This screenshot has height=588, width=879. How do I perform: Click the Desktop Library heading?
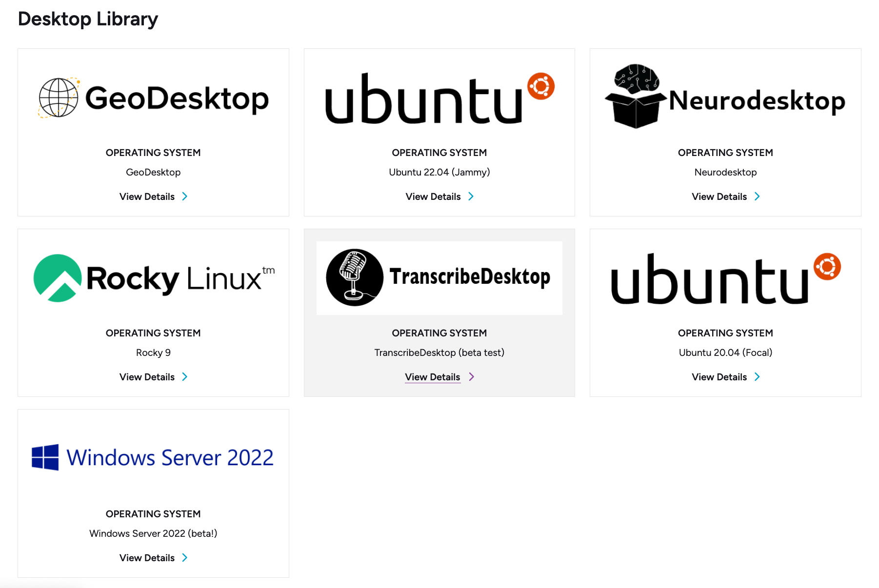click(x=88, y=19)
